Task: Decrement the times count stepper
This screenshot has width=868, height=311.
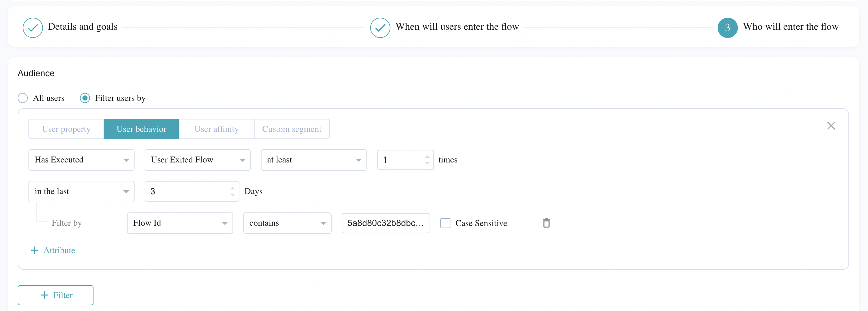Action: (427, 163)
